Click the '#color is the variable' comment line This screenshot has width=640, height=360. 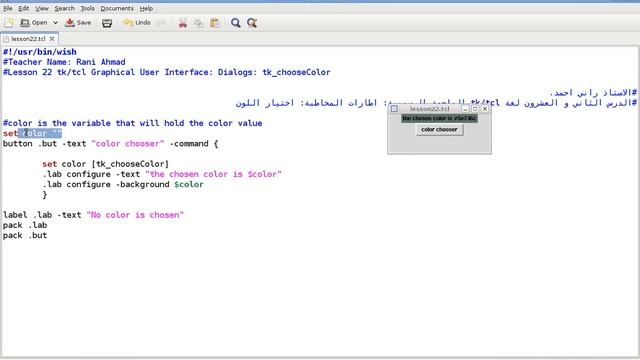[x=133, y=123]
